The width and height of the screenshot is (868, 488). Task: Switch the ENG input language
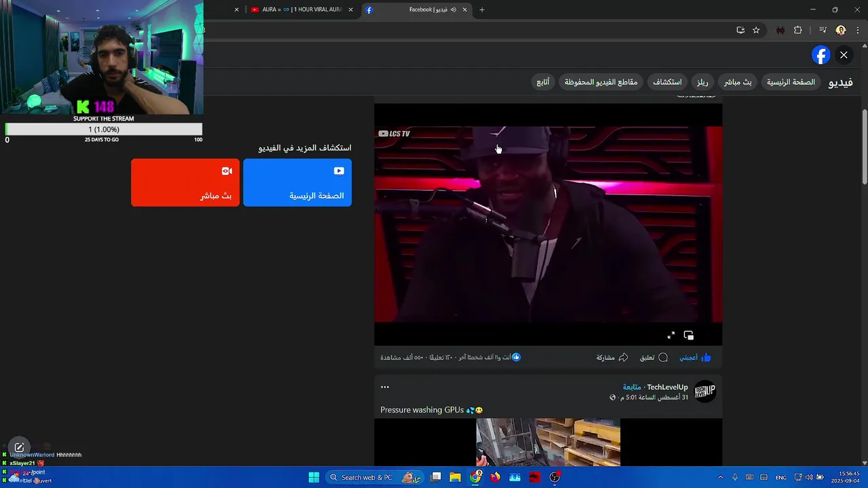[x=781, y=477]
